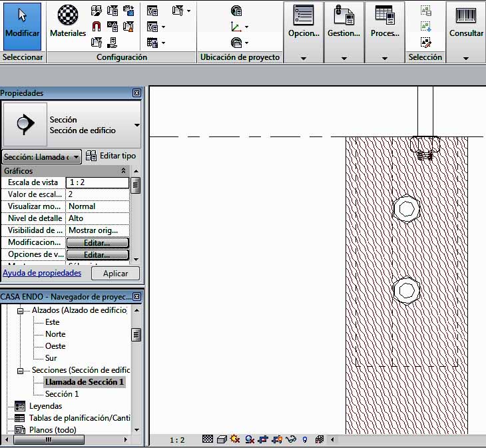The width and height of the screenshot is (486, 448).
Task: Click the Escala de vista value field
Action: click(x=97, y=182)
